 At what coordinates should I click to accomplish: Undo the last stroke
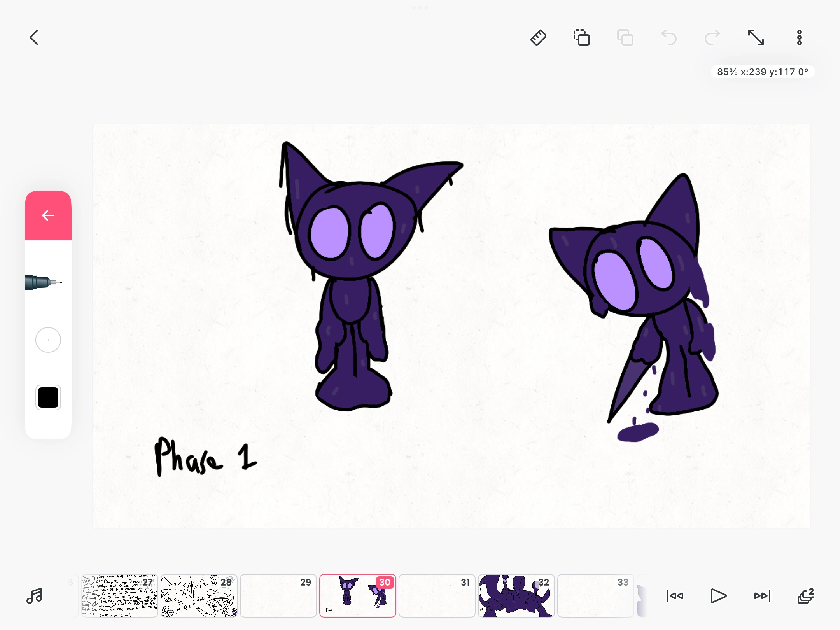[669, 38]
